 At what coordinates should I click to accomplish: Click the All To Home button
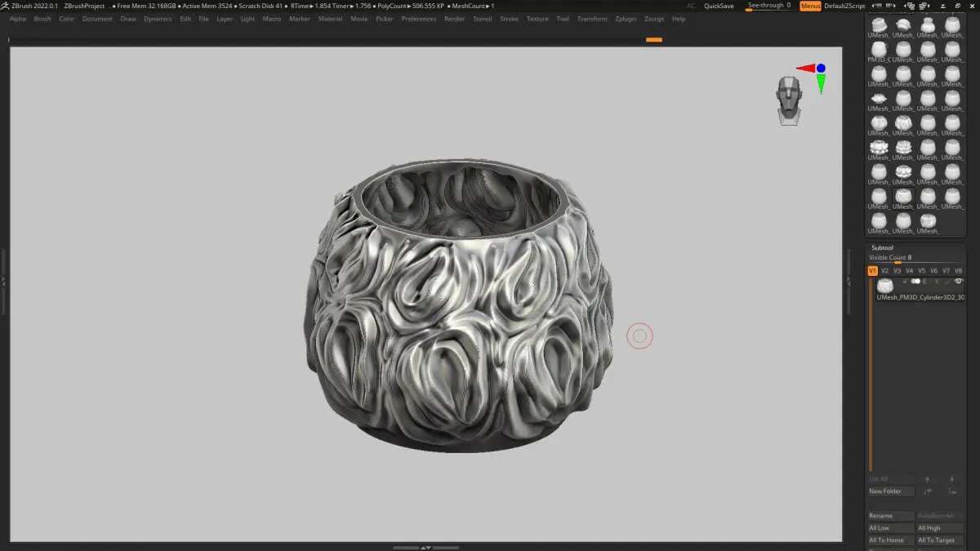891,540
